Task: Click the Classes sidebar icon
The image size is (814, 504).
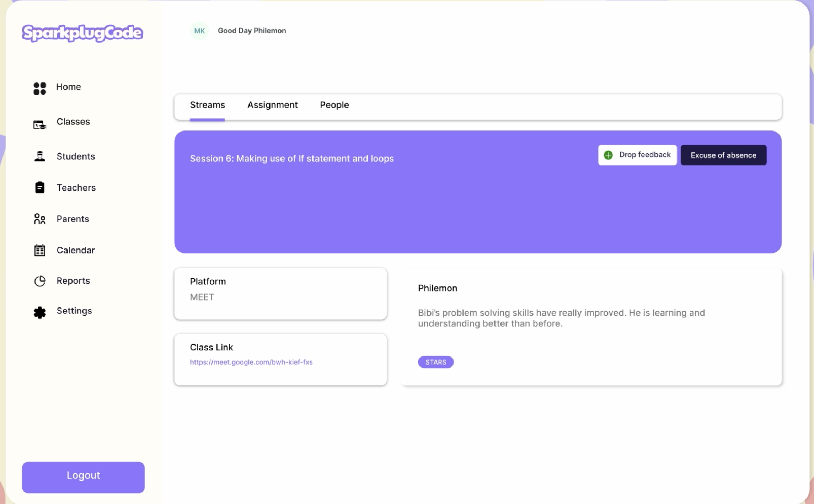Action: point(40,124)
